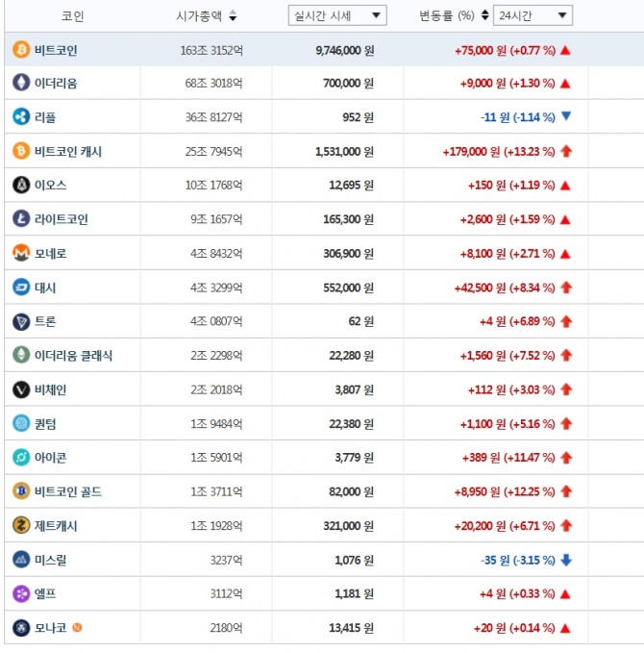Viewport: 644px width, 653px height.
Task: Click the Ethereum diamond icon
Action: pos(21,83)
